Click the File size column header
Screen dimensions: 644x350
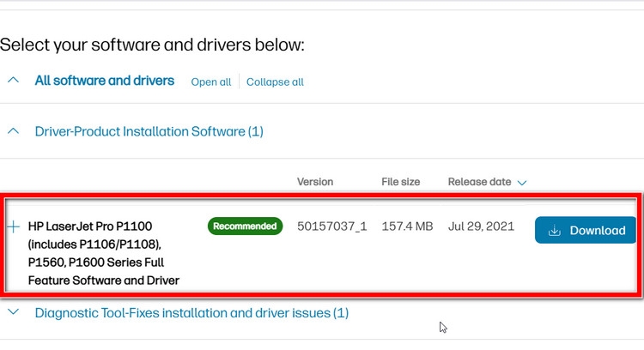pos(401,182)
